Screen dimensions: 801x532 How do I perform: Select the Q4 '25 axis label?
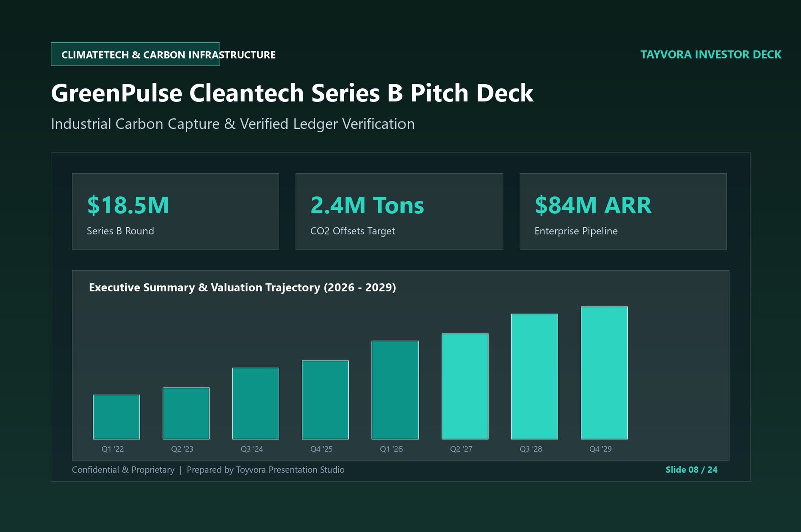pyautogui.click(x=321, y=449)
